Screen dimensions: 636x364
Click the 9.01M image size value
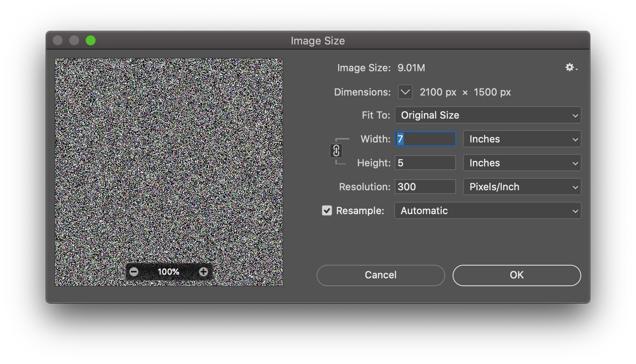pos(411,68)
